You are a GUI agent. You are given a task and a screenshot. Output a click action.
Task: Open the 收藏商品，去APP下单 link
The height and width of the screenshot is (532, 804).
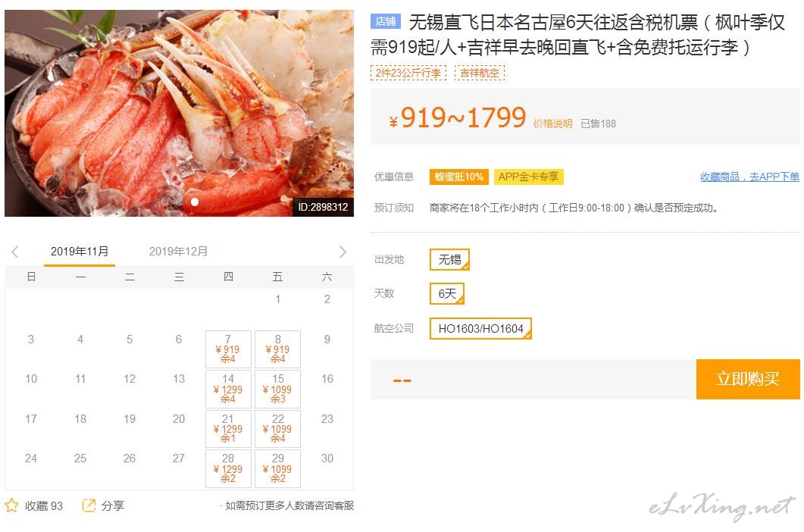pyautogui.click(x=749, y=177)
